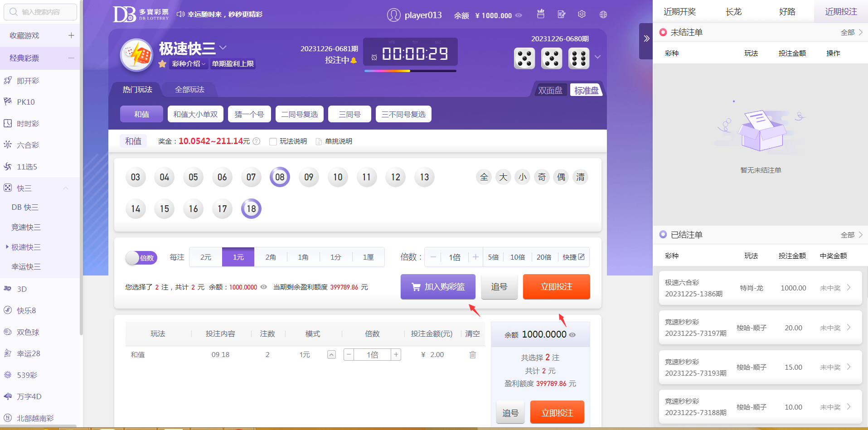Expand the 极速快三 game title dropdown

tap(223, 48)
